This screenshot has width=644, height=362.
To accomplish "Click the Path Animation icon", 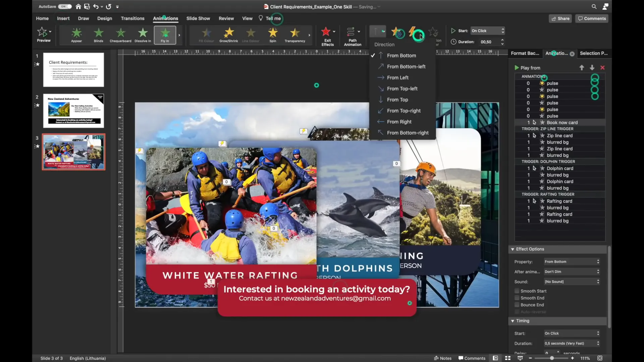I will [x=352, y=35].
